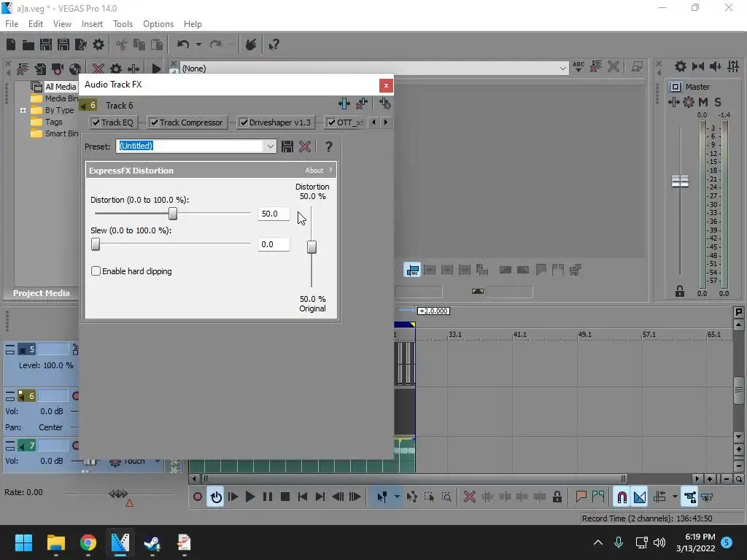Mute the Master bus
This screenshot has height=560, width=747.
(x=703, y=102)
